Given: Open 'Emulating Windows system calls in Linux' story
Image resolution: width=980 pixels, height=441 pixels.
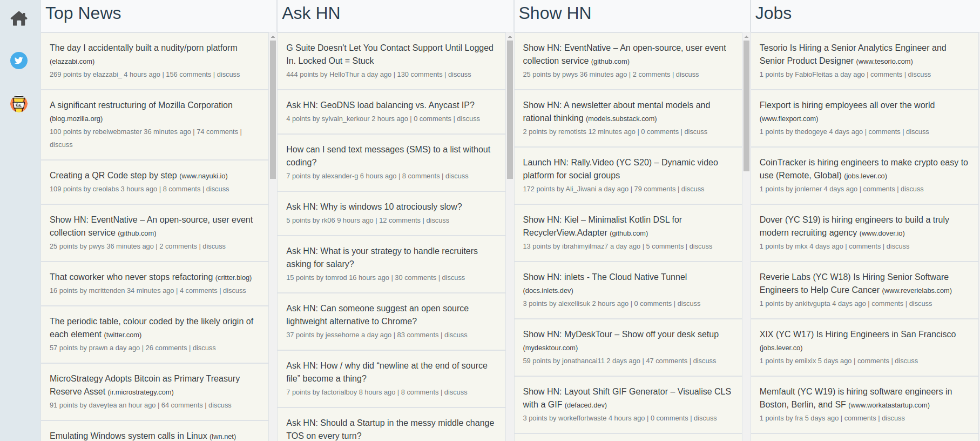Looking at the screenshot, I should [x=129, y=436].
